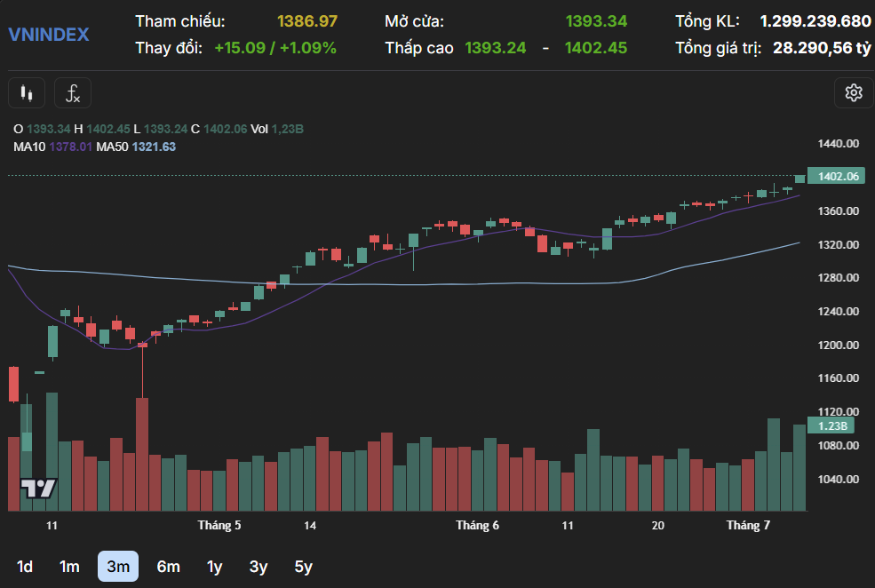
Task: Toggle the active 3m timeframe
Action: point(117,566)
